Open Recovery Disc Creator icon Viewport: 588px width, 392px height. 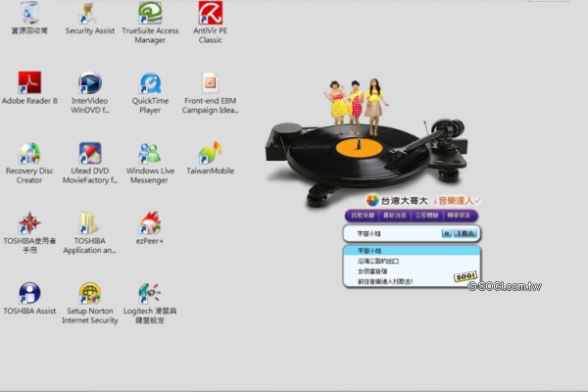point(29,163)
